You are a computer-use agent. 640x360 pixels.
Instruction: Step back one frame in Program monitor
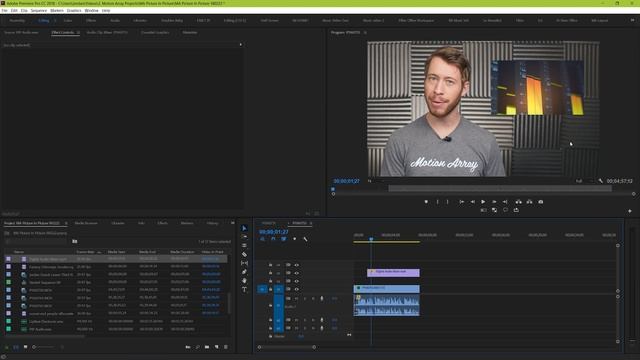[x=473, y=202]
